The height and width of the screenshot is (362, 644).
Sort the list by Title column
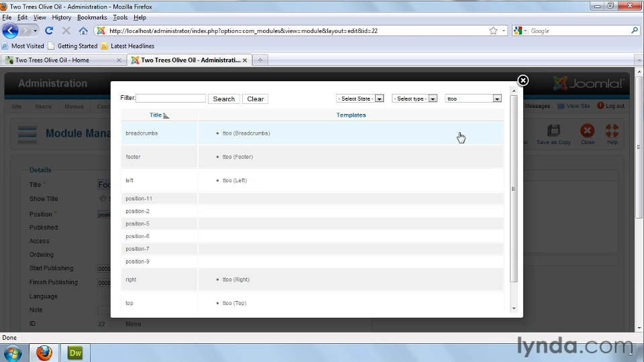pyautogui.click(x=156, y=115)
